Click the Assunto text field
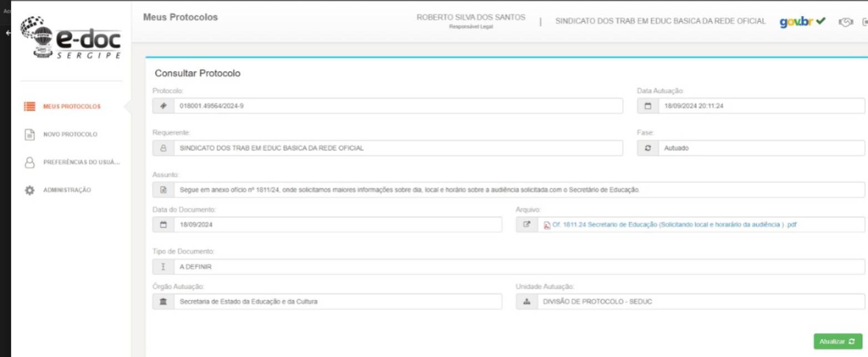 [x=509, y=190]
